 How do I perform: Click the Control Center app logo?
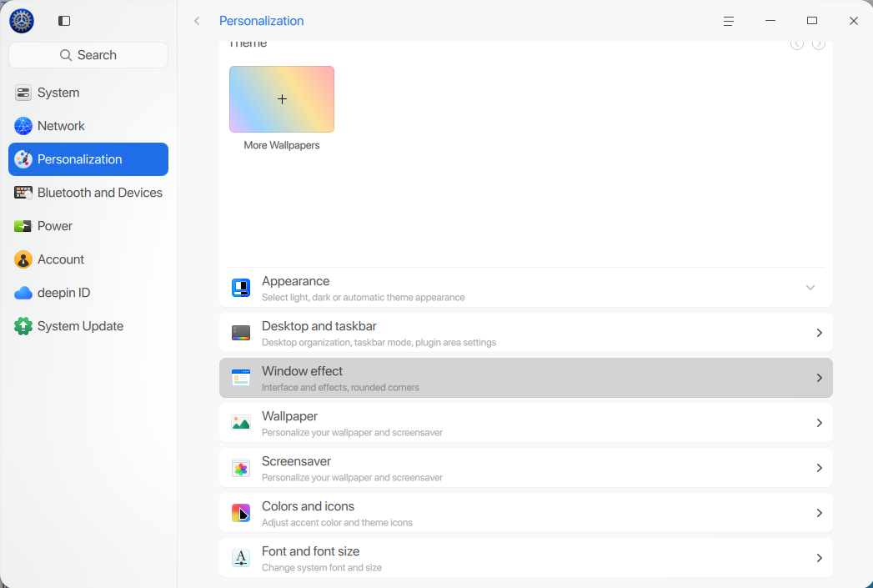coord(22,21)
